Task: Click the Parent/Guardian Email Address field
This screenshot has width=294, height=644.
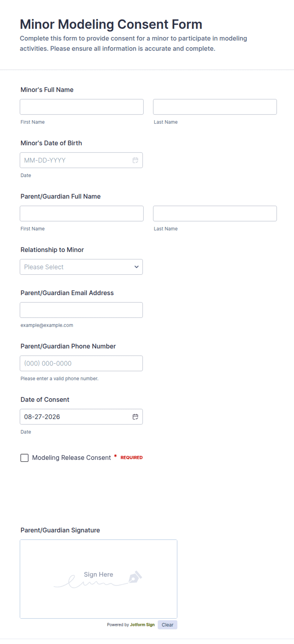Action: pos(81,310)
